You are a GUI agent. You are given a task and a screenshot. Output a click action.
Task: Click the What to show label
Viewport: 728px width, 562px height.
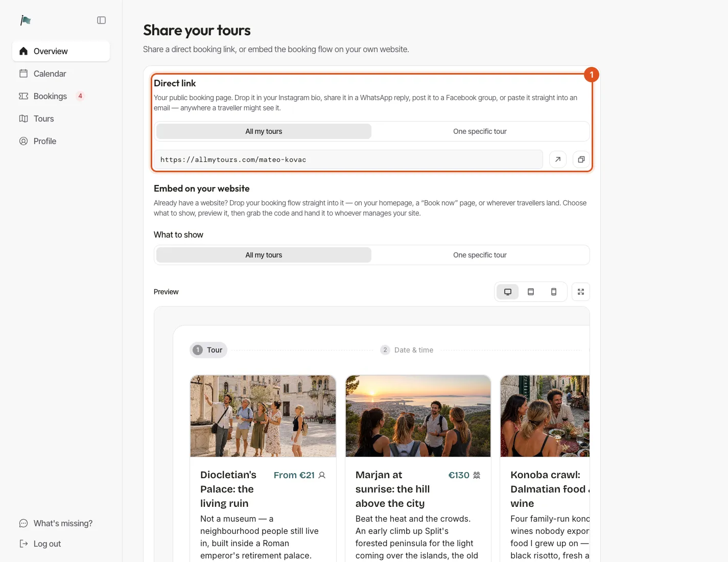pos(178,235)
